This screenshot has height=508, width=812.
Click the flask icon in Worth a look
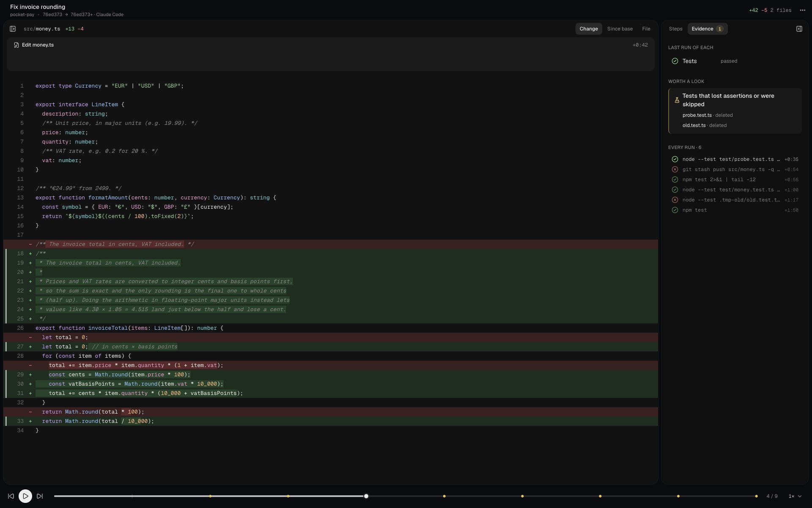point(677,100)
